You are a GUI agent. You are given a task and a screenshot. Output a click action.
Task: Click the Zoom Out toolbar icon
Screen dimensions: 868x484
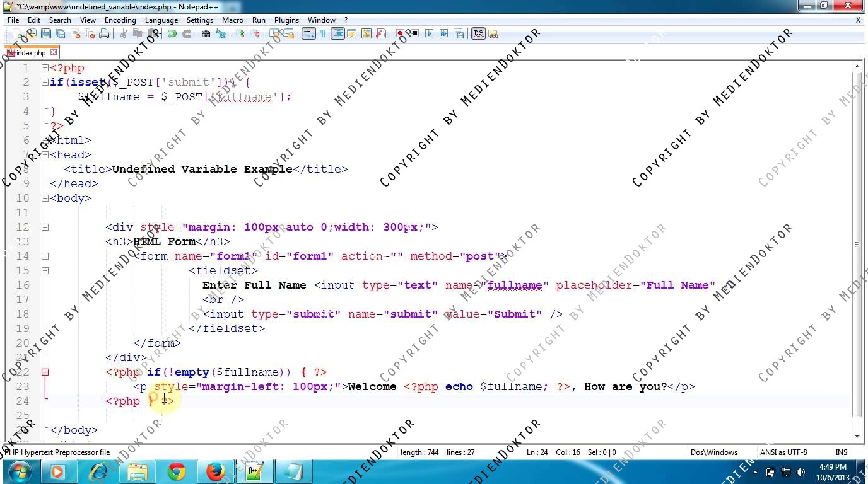click(255, 33)
